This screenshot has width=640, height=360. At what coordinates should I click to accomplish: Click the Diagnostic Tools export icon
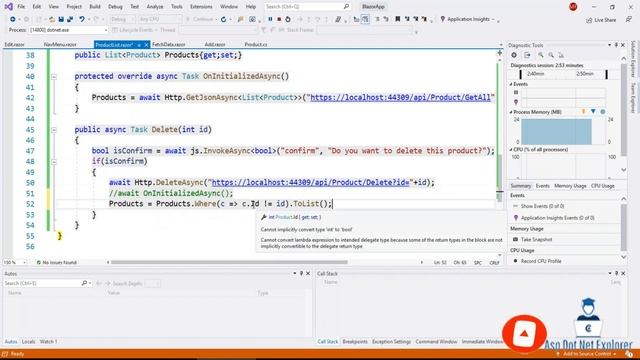pyautogui.click(x=527, y=55)
